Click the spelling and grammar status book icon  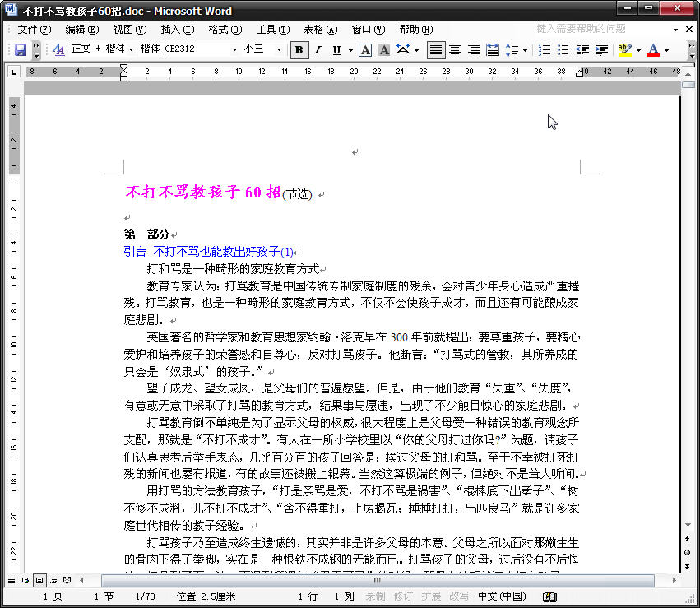[549, 596]
